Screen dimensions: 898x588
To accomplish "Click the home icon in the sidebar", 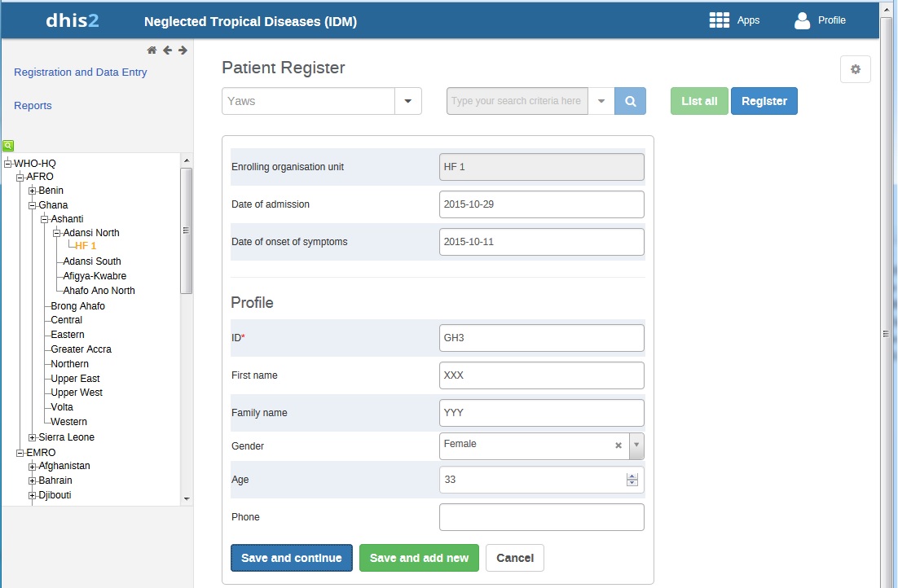I will coord(152,50).
